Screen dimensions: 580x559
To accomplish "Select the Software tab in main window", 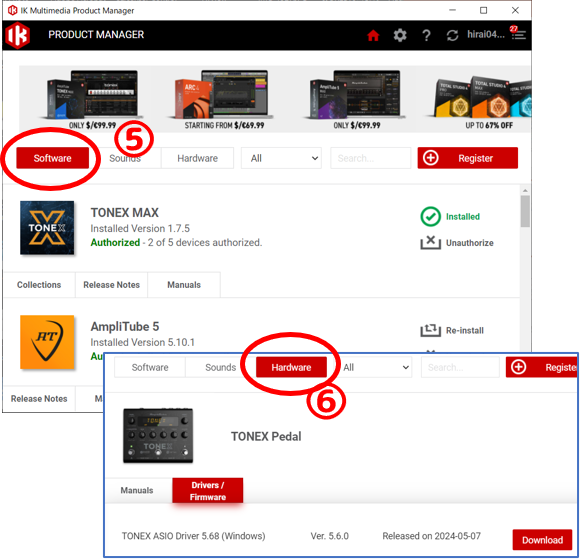I will [x=53, y=158].
